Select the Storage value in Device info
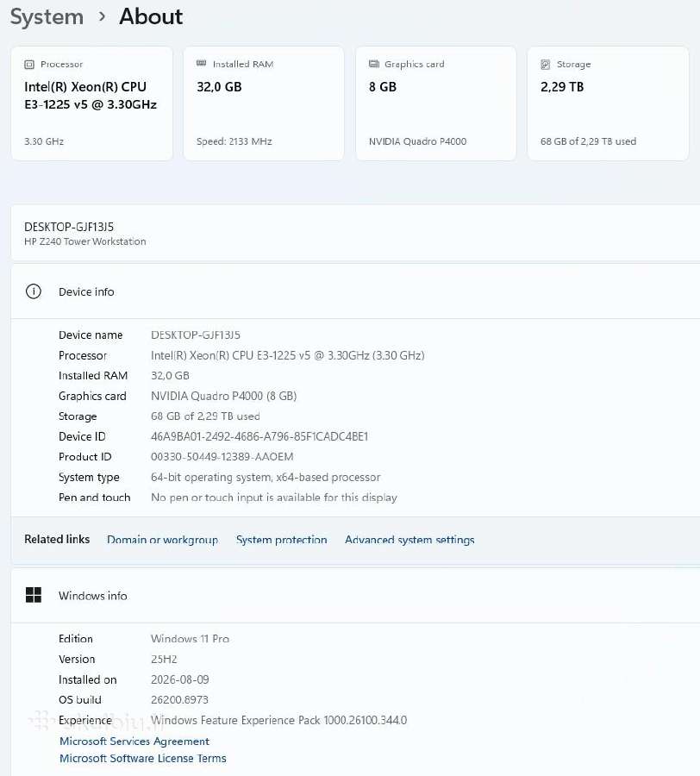The image size is (700, 776). pos(205,416)
